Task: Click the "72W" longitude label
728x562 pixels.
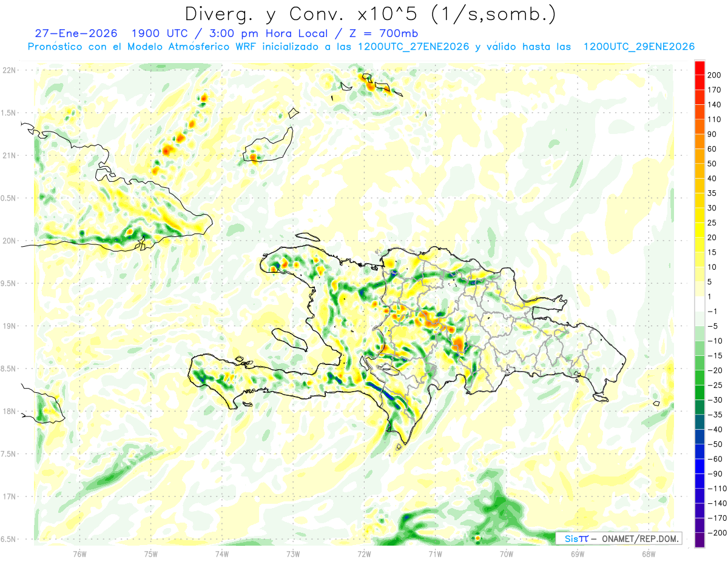Action: click(x=364, y=554)
